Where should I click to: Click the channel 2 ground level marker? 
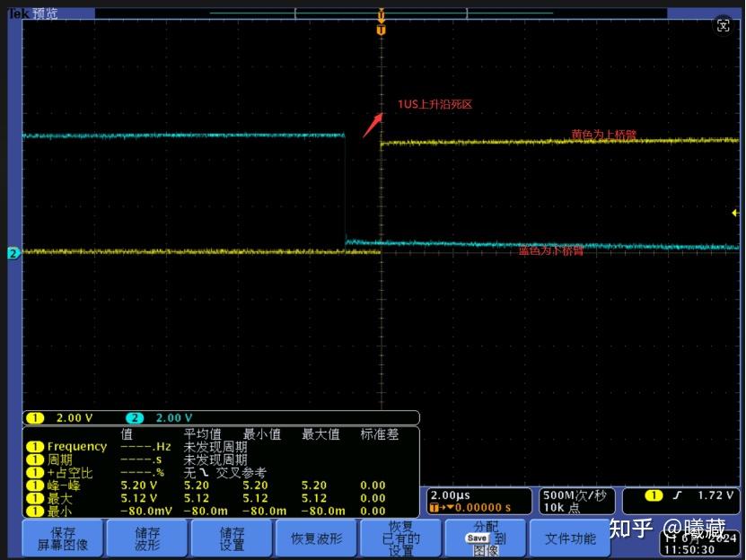pos(13,254)
